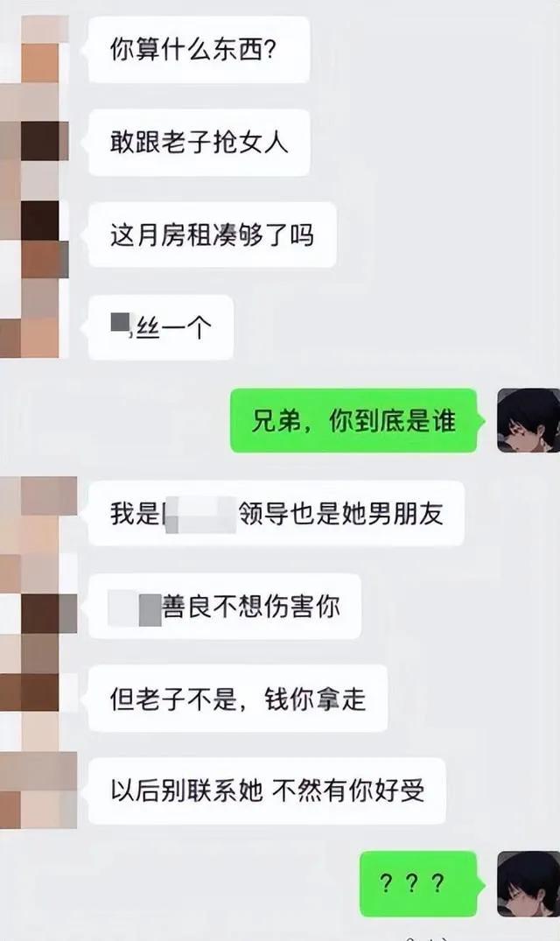Select the bubble 以后别联系她 不然有你好受

coord(267,791)
